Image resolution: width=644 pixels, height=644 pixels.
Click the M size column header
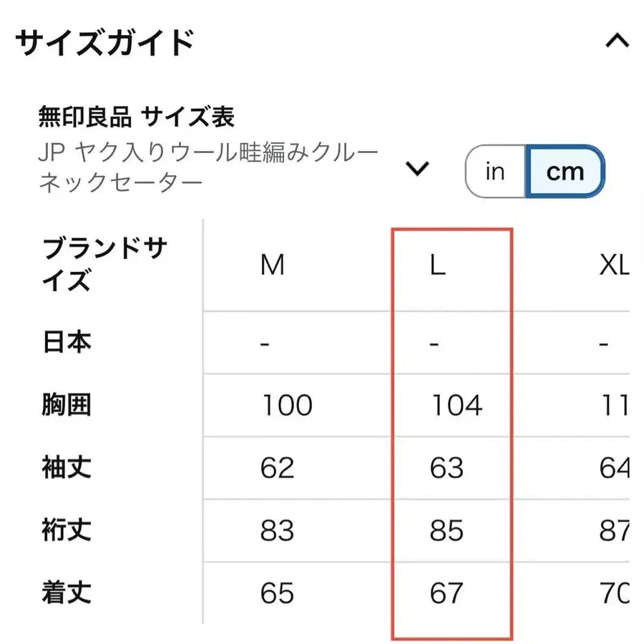pos(270,265)
